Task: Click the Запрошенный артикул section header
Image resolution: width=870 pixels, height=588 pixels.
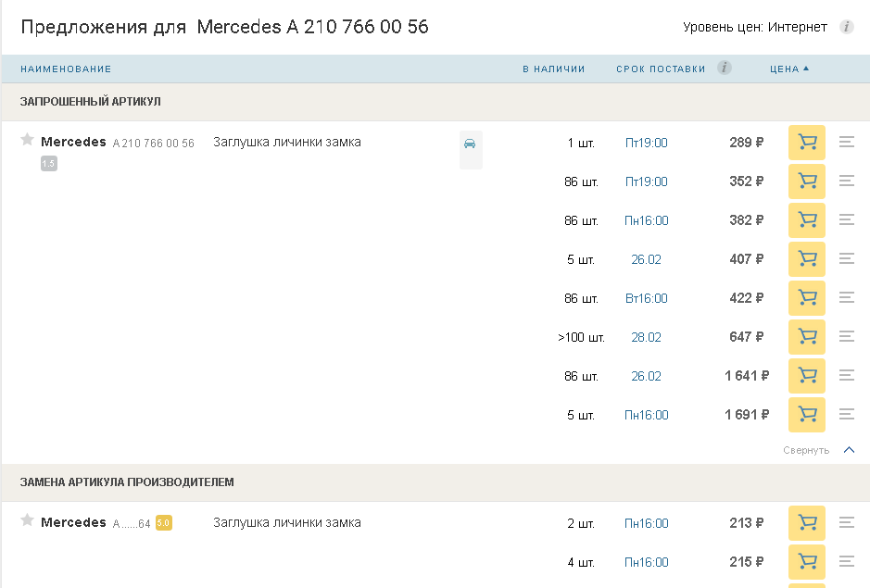Action: point(91,102)
